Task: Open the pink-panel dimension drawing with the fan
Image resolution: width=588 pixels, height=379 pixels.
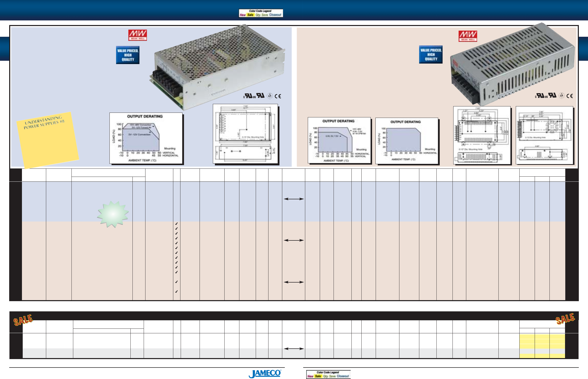Action: coord(544,135)
